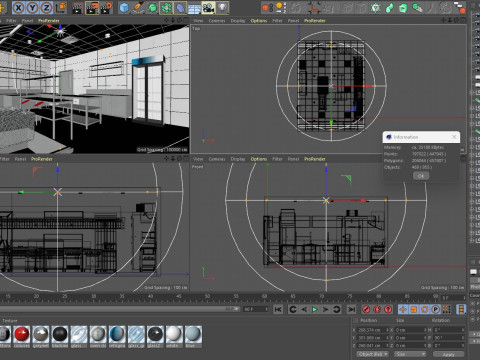This screenshot has height=360, width=480.
Task: Toggle the coordinate system icon
Action: click(61, 7)
